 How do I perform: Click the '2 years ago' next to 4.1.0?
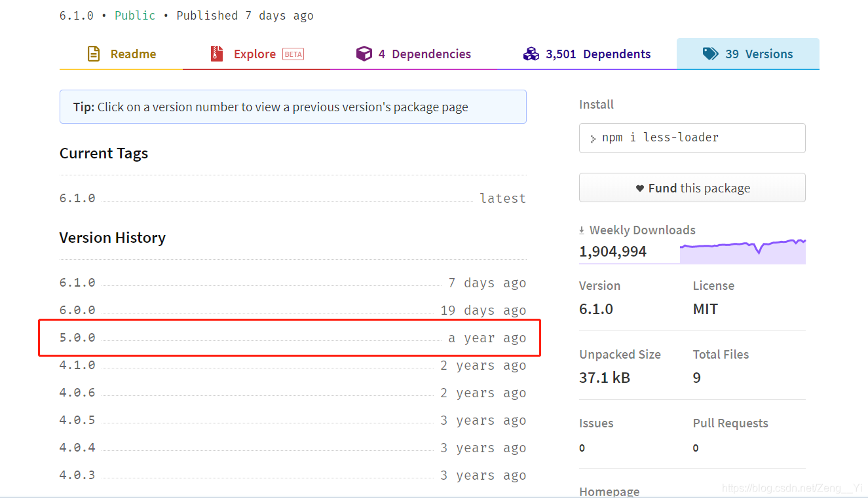point(483,365)
